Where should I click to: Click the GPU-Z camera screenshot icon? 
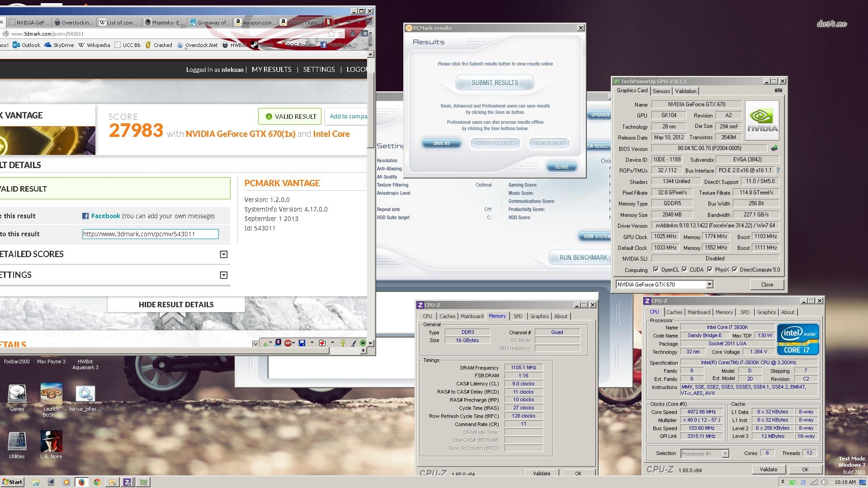click(778, 90)
